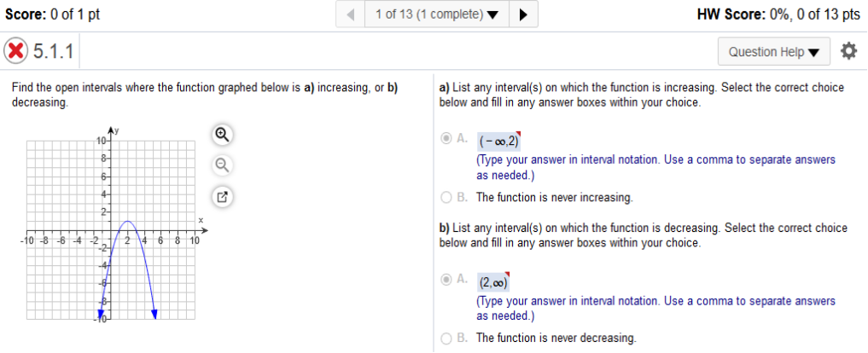The image size is (868, 353).
Task: Click the y-axis label on the graph
Action: (118, 130)
